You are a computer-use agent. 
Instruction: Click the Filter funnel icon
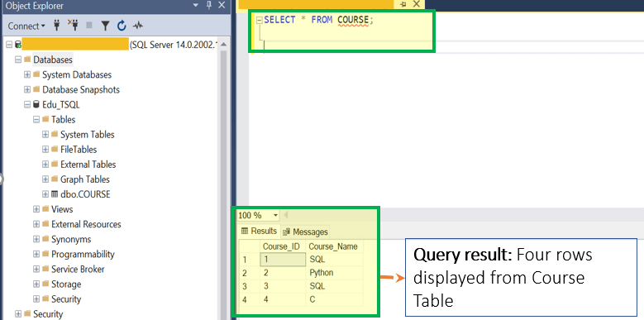point(105,26)
